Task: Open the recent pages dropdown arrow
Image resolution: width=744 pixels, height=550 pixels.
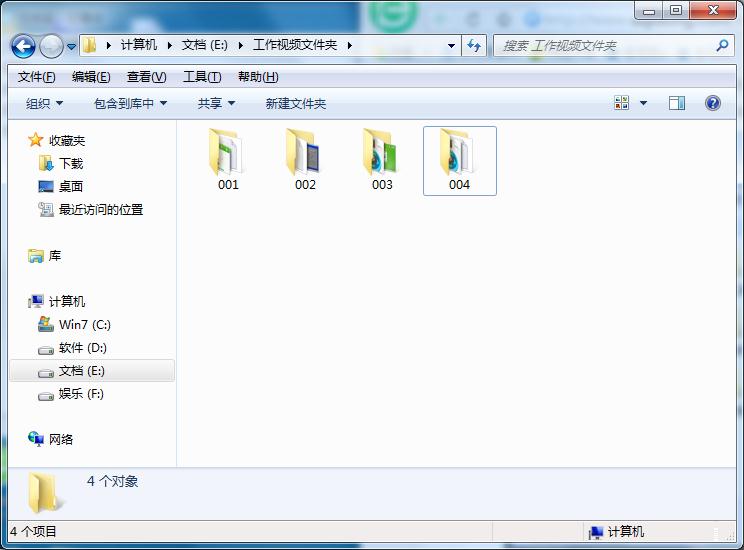Action: coord(71,47)
